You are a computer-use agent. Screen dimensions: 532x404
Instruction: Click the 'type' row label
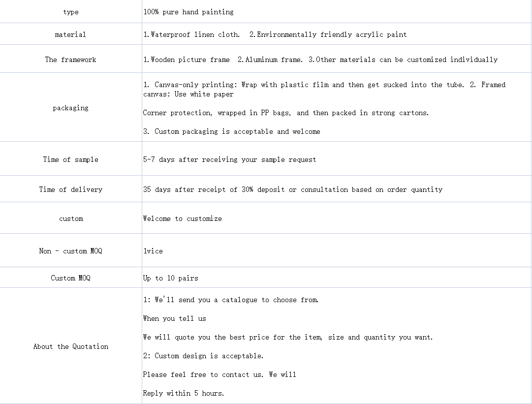pos(70,12)
